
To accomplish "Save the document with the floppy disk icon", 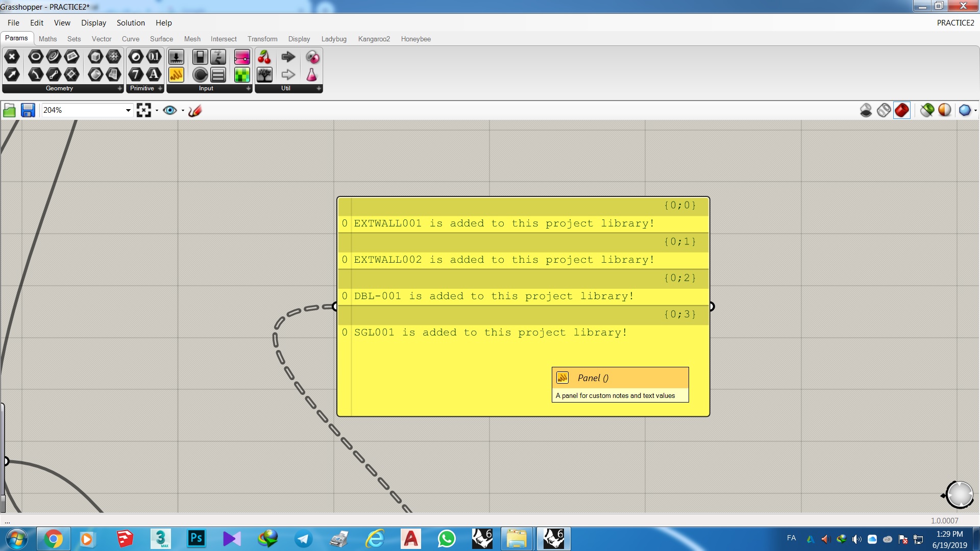I will (x=28, y=110).
